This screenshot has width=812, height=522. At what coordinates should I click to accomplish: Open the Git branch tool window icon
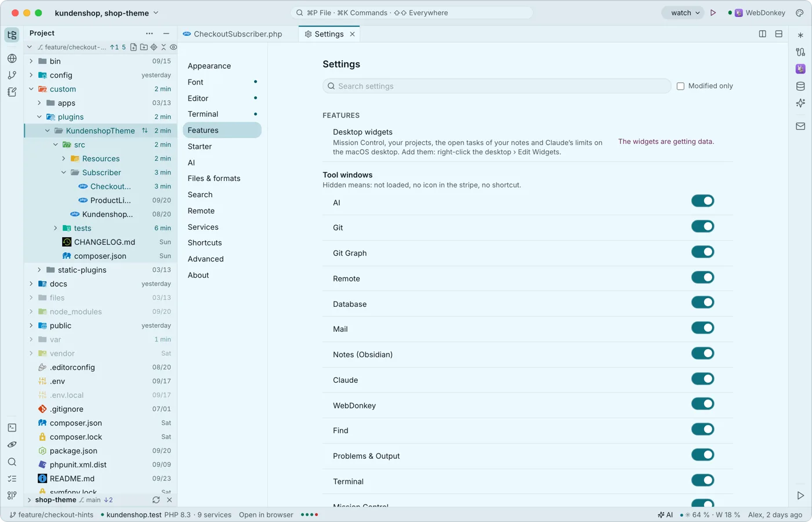(x=12, y=75)
